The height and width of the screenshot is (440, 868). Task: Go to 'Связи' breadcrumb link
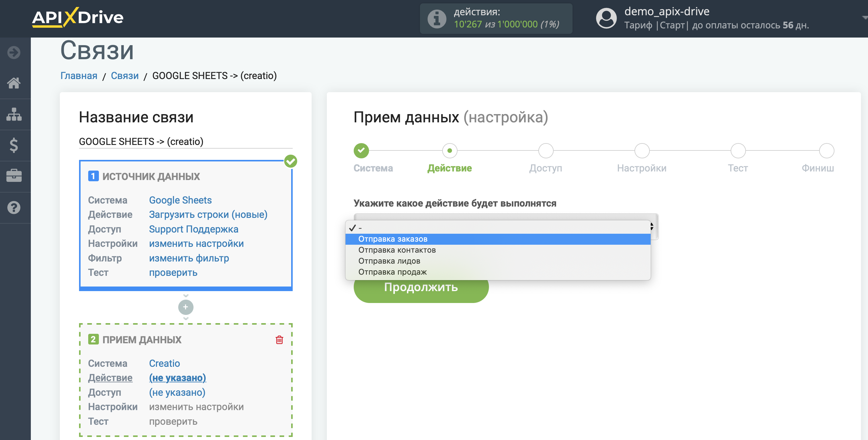click(x=125, y=75)
